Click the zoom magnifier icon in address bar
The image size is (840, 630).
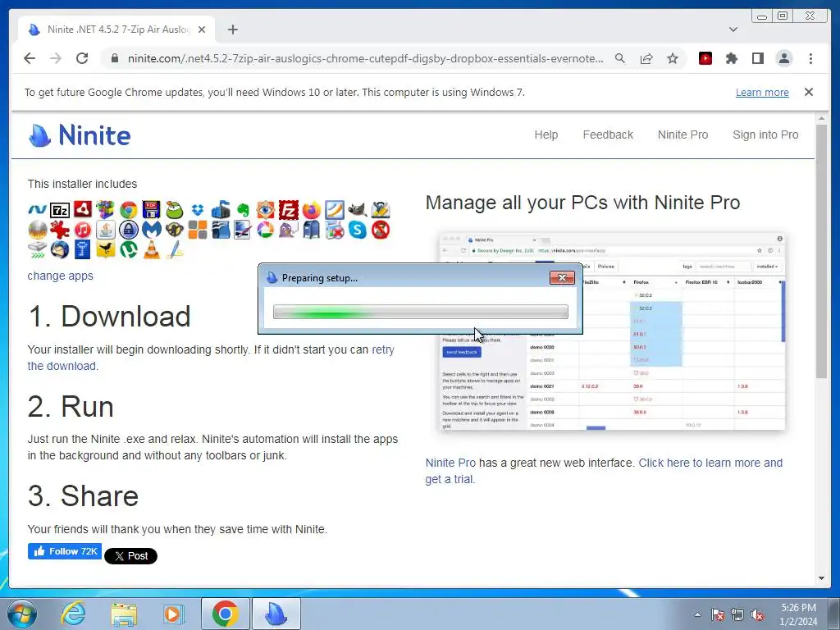pyautogui.click(x=620, y=58)
